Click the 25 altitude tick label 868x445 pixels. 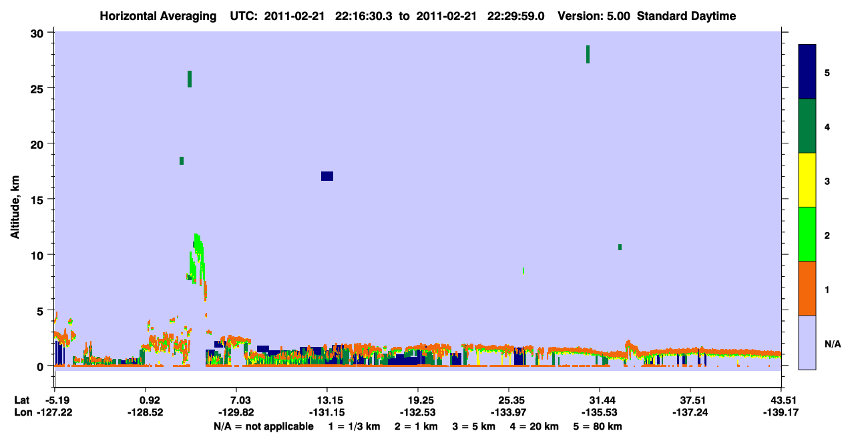(39, 89)
